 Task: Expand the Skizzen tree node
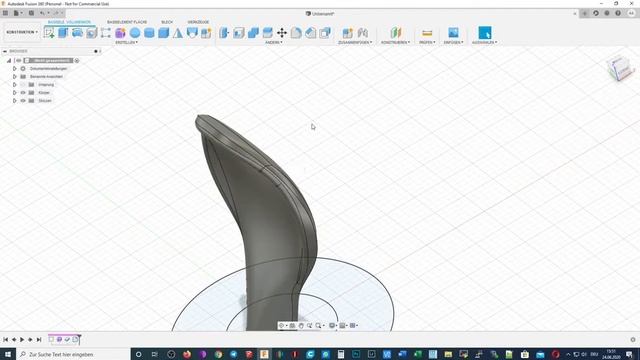pos(14,100)
